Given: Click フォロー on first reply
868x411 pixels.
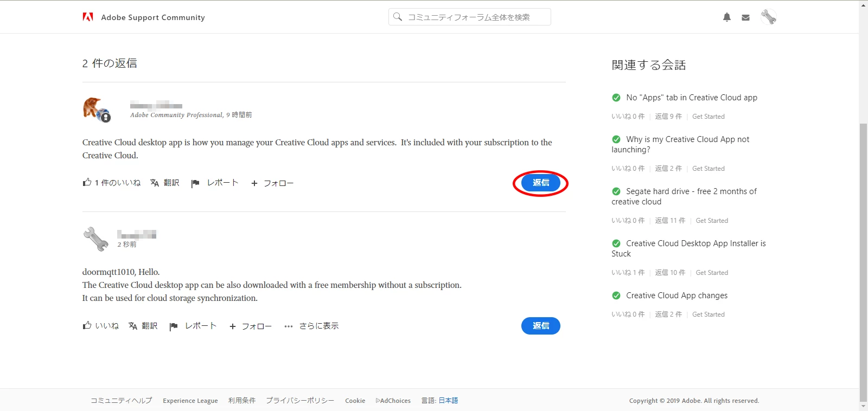Looking at the screenshot, I should 279,183.
